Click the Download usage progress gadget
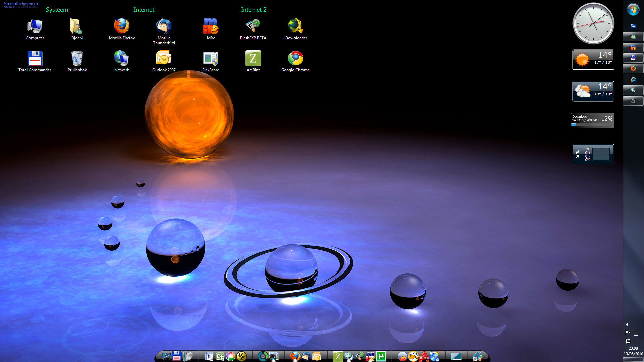Image resolution: width=644 pixels, height=362 pixels. pyautogui.click(x=593, y=120)
